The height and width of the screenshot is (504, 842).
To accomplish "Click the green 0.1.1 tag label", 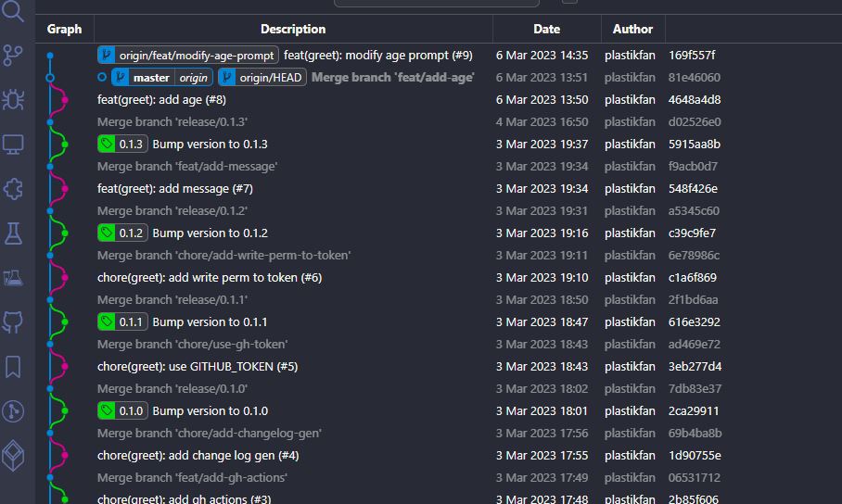I will (x=122, y=322).
